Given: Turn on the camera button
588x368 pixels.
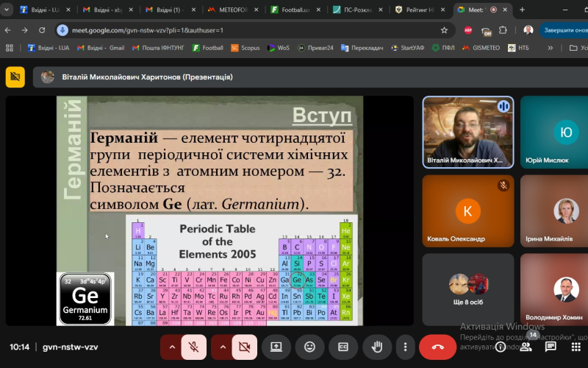Looking at the screenshot, I should coord(245,347).
